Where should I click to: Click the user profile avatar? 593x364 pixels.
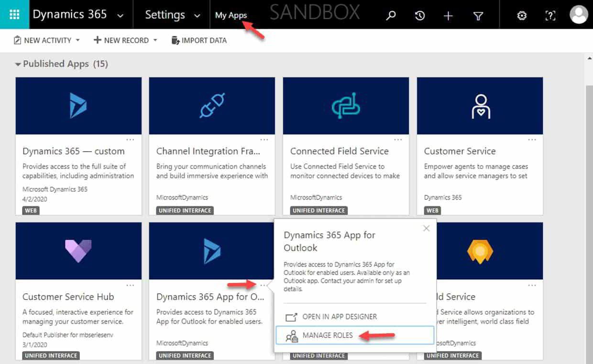pyautogui.click(x=578, y=14)
